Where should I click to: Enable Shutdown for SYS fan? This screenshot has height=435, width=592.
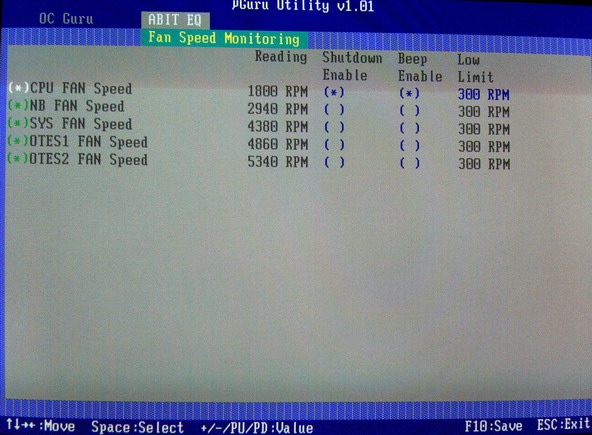pyautogui.click(x=334, y=127)
